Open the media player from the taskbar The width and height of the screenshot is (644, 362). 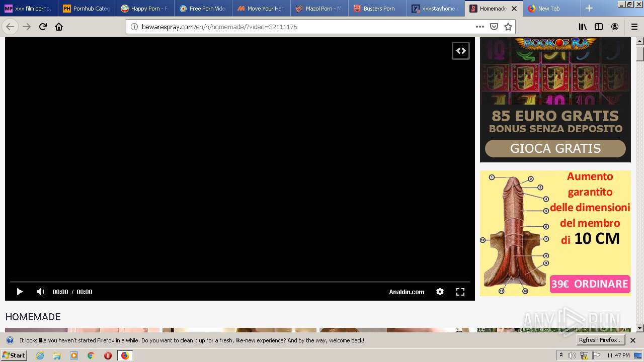tap(74, 355)
